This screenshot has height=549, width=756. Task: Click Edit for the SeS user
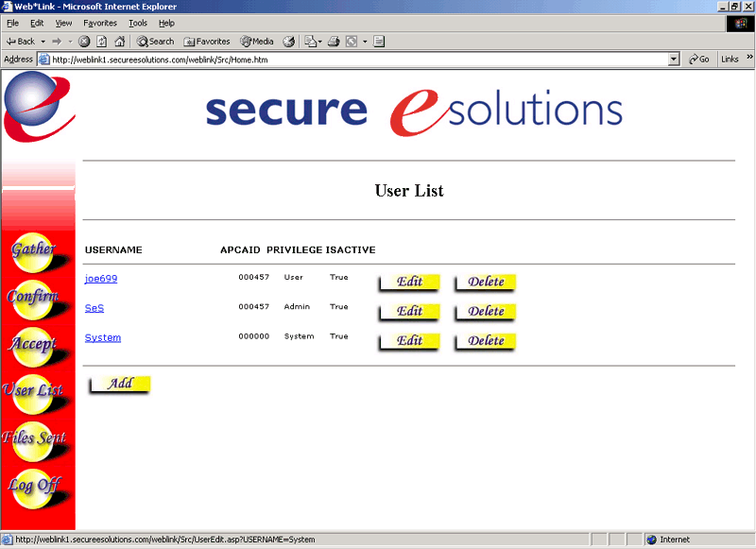[x=409, y=312]
